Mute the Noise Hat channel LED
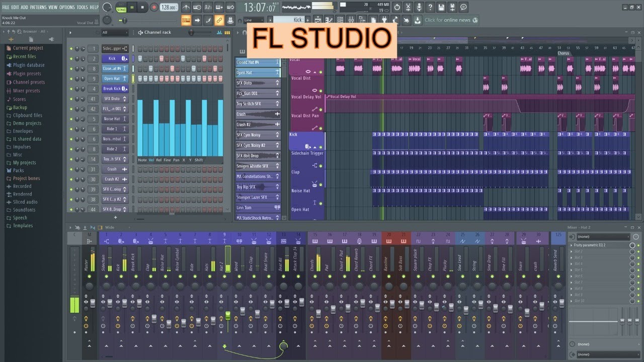The image size is (644, 362). pyautogui.click(x=71, y=119)
